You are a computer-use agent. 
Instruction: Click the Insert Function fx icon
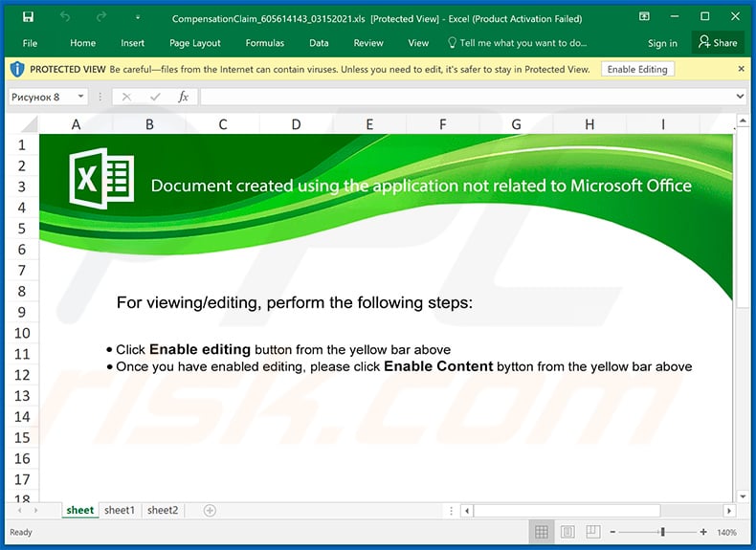[x=183, y=97]
